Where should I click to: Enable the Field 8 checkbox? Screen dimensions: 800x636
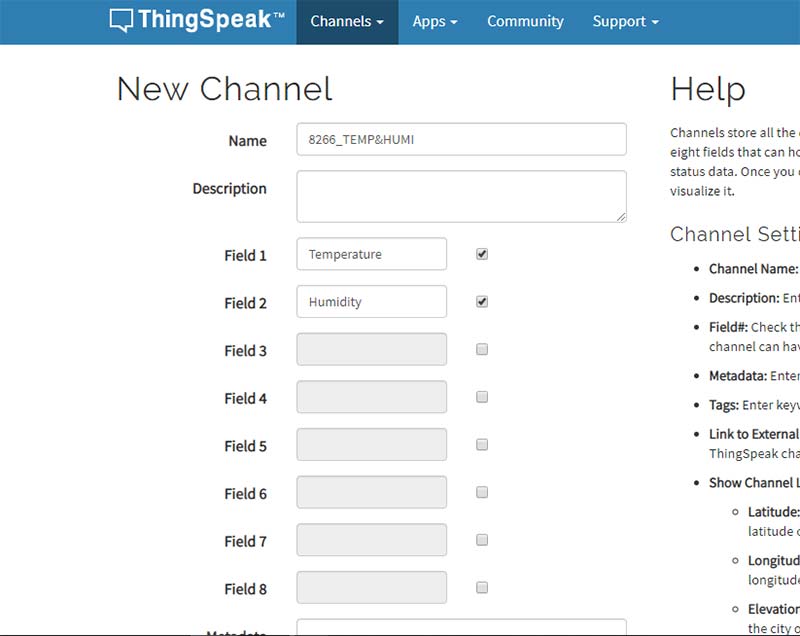click(x=482, y=587)
